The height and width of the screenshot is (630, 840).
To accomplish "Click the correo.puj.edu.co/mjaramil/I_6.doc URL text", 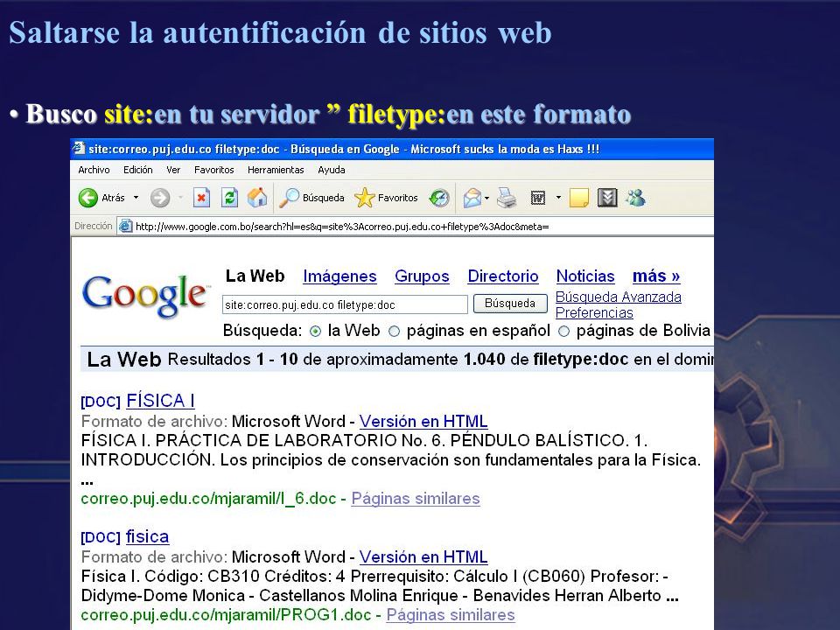I will pos(208,499).
